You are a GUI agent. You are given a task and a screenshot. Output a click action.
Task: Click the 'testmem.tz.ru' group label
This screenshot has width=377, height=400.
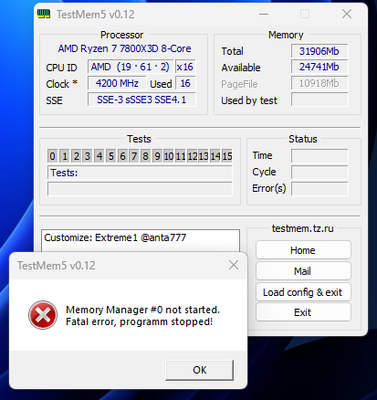303,228
